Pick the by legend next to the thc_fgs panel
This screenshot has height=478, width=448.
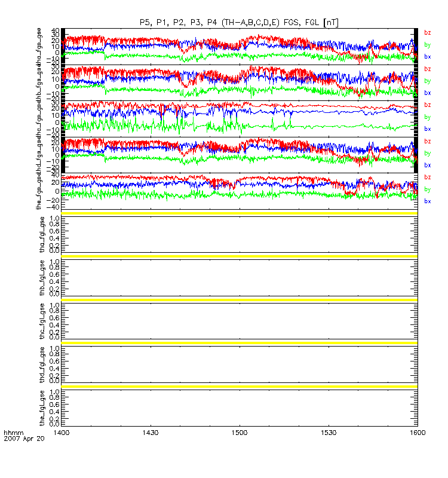[428, 117]
